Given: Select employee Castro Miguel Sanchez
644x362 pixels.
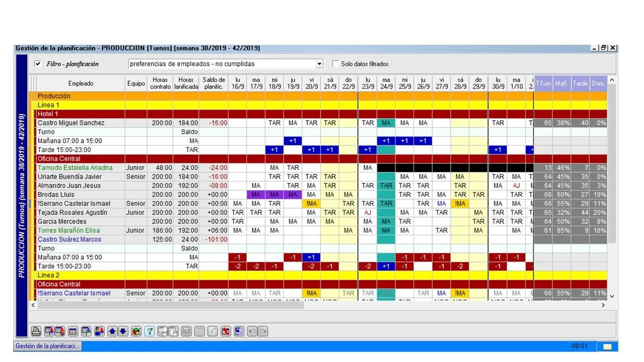Looking at the screenshot, I should pos(71,123).
